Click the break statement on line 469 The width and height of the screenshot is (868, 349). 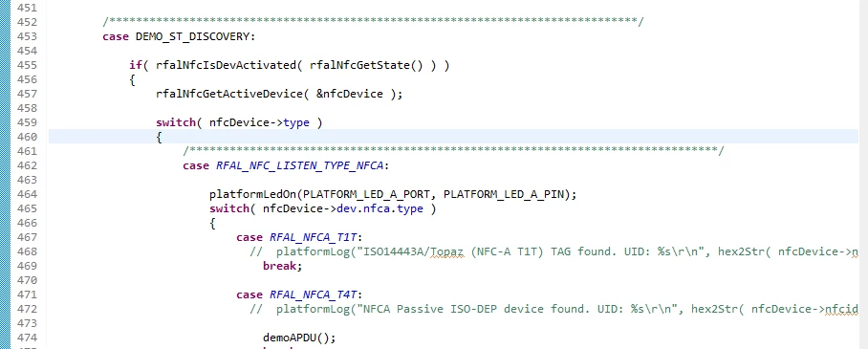click(282, 267)
